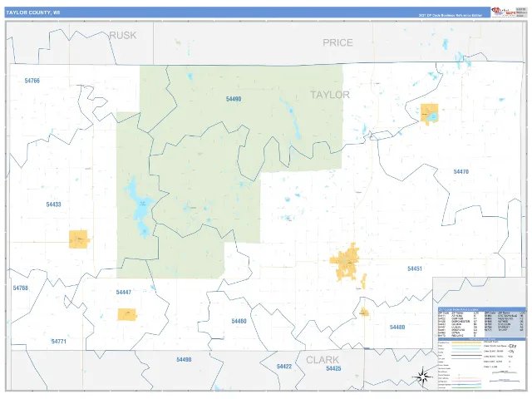
Task: Click the dark black line sample in legend
Action: 466,355
